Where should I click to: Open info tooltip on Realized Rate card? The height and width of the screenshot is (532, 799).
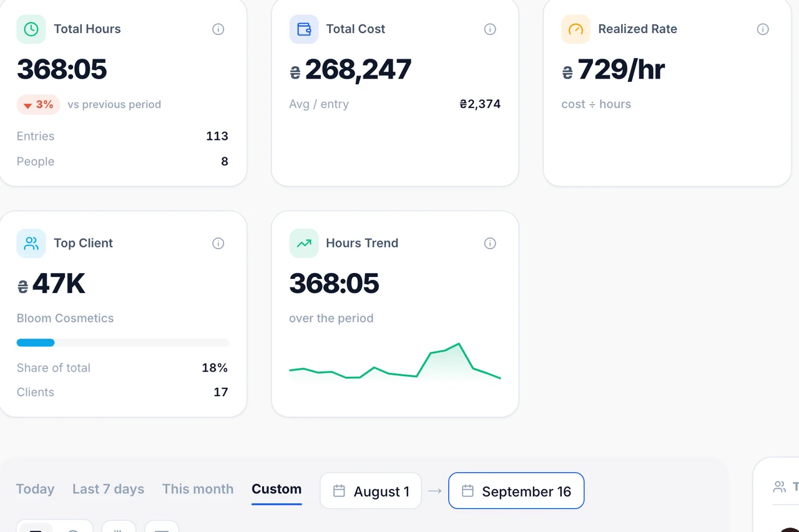point(763,29)
